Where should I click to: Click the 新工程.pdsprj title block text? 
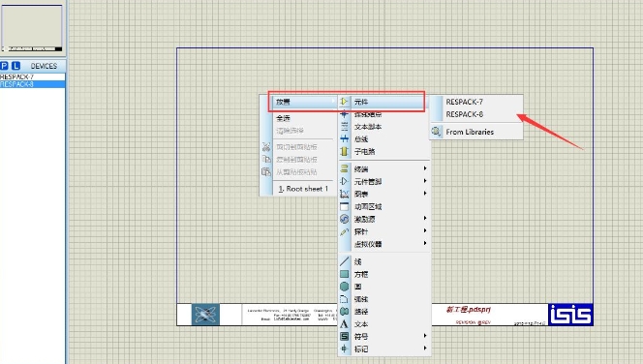[x=469, y=310]
